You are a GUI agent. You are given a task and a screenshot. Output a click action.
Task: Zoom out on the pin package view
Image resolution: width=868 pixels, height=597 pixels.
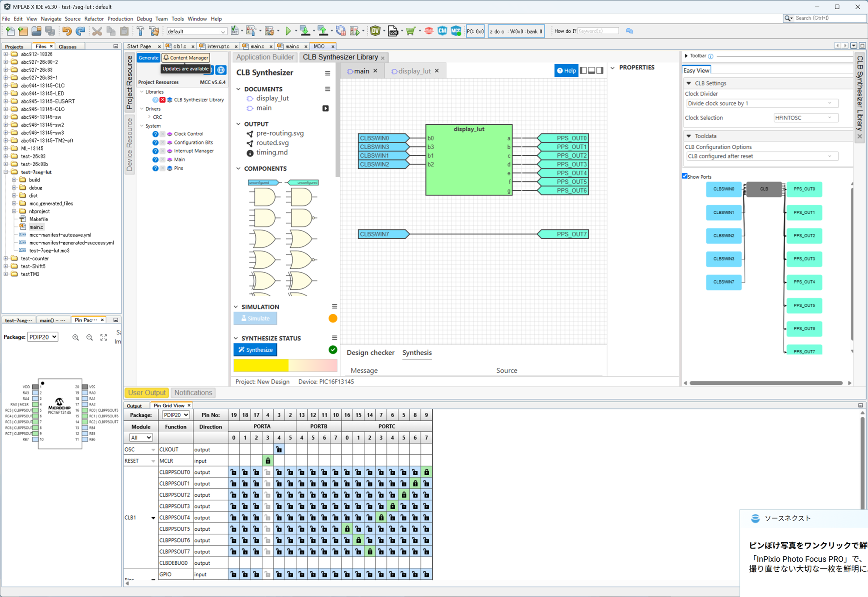click(89, 337)
